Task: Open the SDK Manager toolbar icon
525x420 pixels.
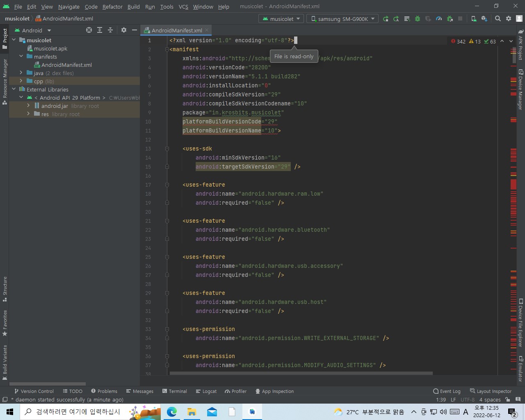Action: coord(484,18)
